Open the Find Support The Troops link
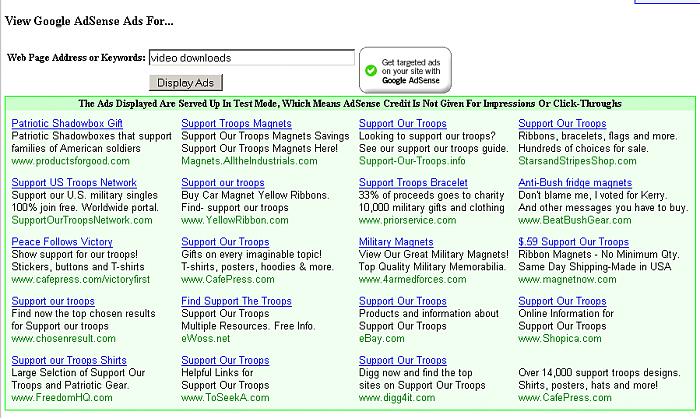The image size is (700, 419). (236, 301)
